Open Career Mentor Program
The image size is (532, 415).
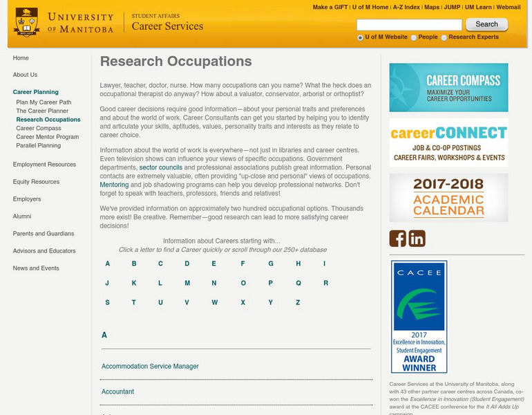pyautogui.click(x=48, y=137)
